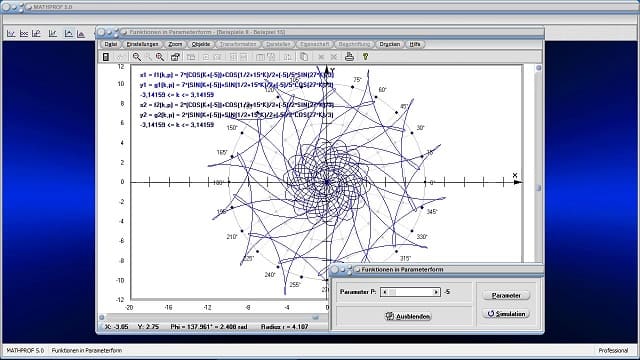Click the Parameter P slider thumb
The width and height of the screenshot is (640, 360).
[392, 292]
